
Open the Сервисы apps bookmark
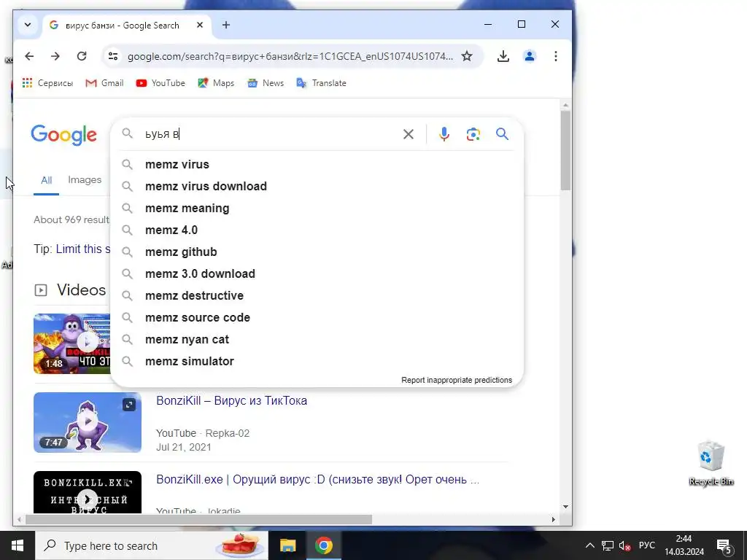point(47,83)
